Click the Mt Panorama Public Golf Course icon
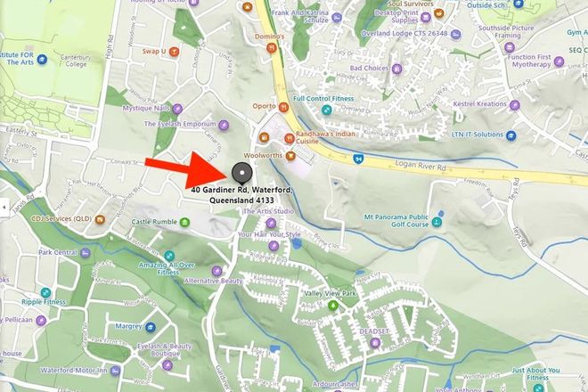 click(x=437, y=222)
